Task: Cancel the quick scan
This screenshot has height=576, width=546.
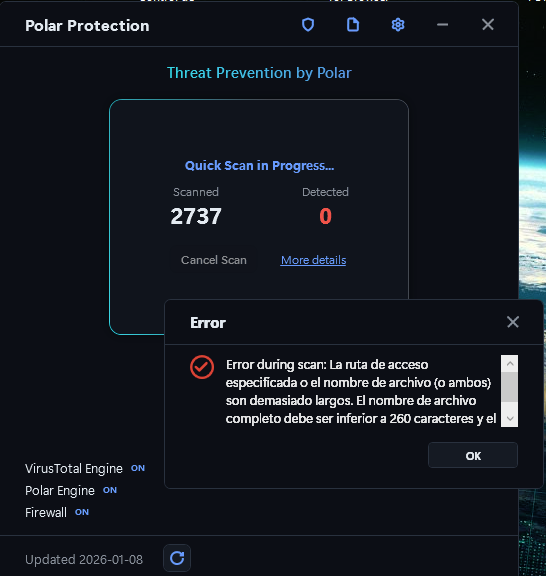Action: tap(214, 260)
